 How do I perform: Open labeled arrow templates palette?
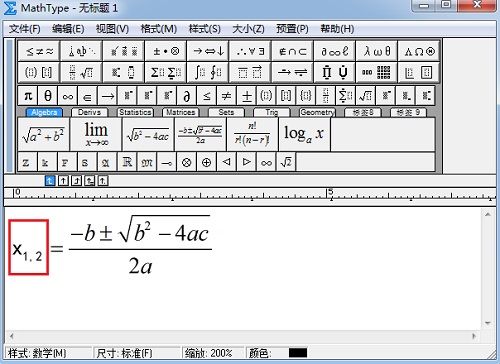[x=292, y=72]
